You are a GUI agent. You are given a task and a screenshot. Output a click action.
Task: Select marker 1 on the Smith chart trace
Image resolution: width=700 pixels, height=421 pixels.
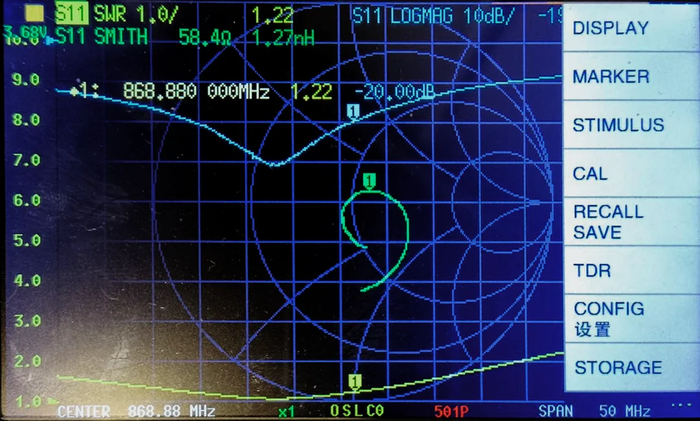[x=369, y=181]
